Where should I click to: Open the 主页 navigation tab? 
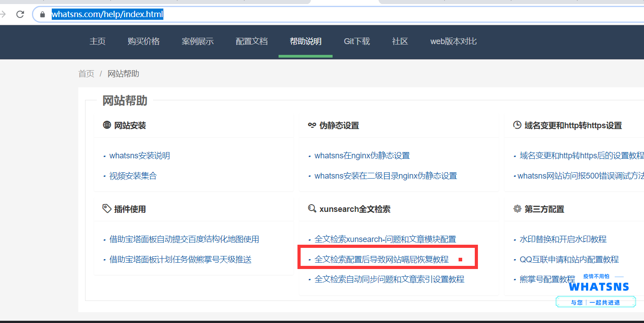point(97,41)
